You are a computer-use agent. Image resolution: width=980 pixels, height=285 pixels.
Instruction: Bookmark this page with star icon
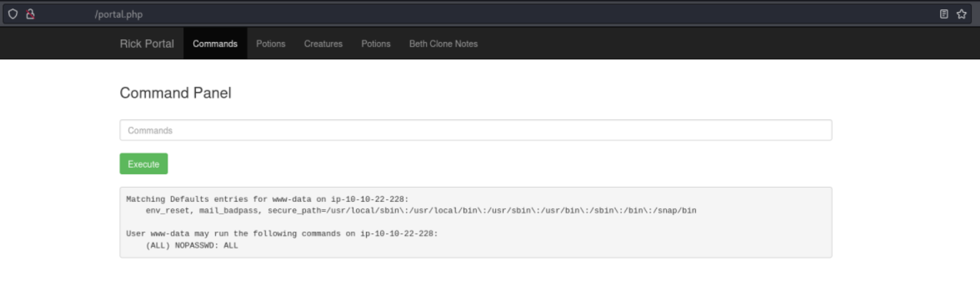(x=961, y=14)
